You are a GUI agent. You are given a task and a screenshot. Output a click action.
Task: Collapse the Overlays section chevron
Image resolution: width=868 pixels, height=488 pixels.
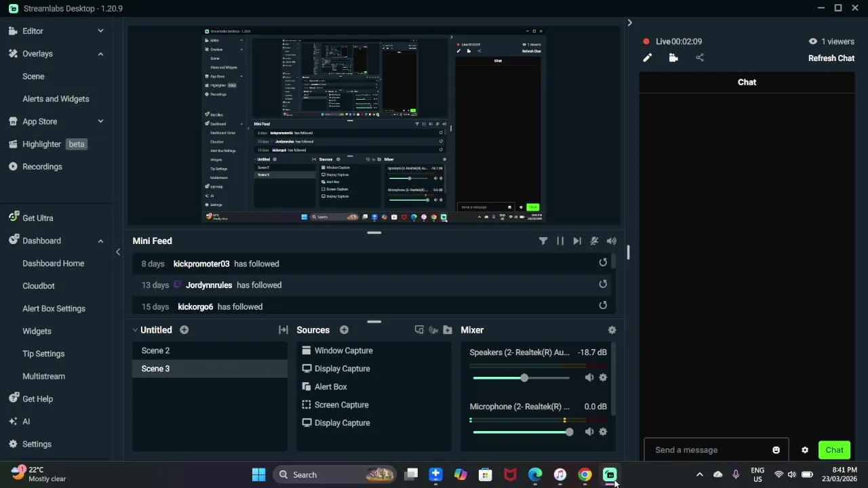click(100, 54)
